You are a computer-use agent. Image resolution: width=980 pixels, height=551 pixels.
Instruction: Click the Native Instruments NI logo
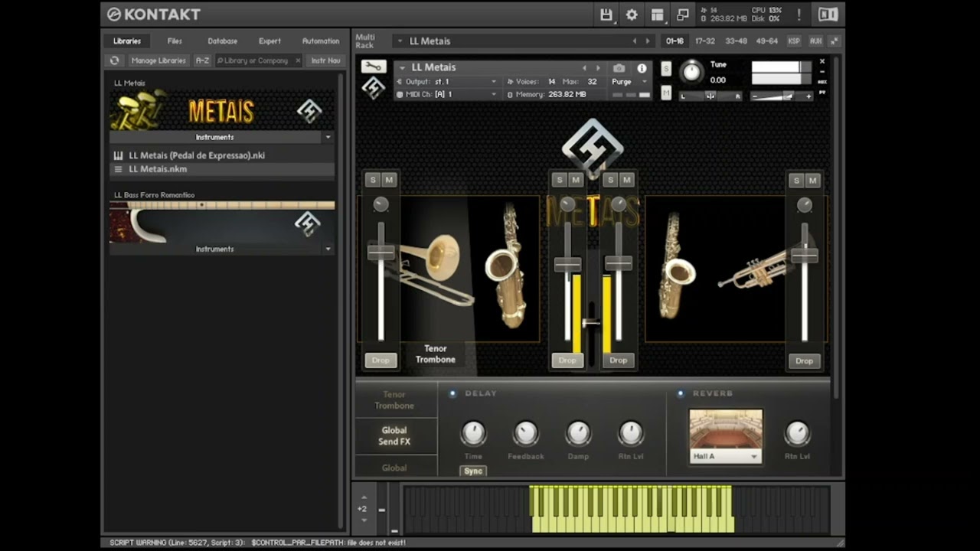pyautogui.click(x=828, y=15)
